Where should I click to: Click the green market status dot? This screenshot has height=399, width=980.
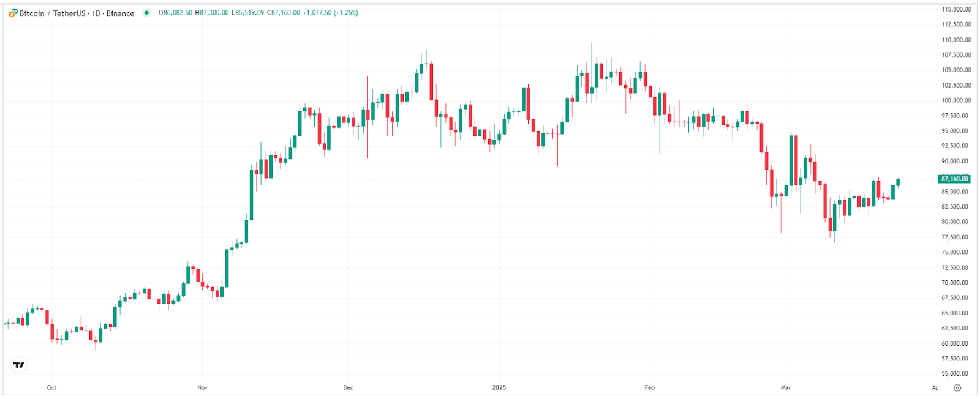[x=146, y=13]
